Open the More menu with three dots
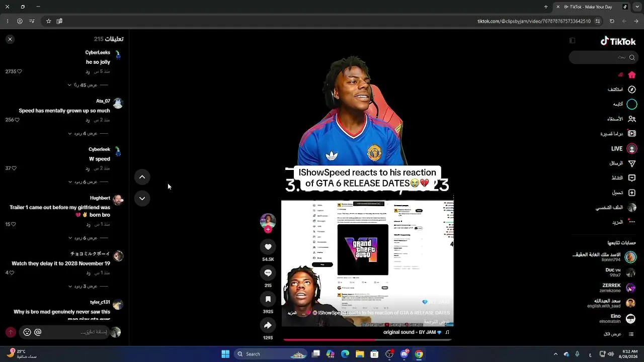Image resolution: width=644 pixels, height=362 pixels. coord(632,222)
